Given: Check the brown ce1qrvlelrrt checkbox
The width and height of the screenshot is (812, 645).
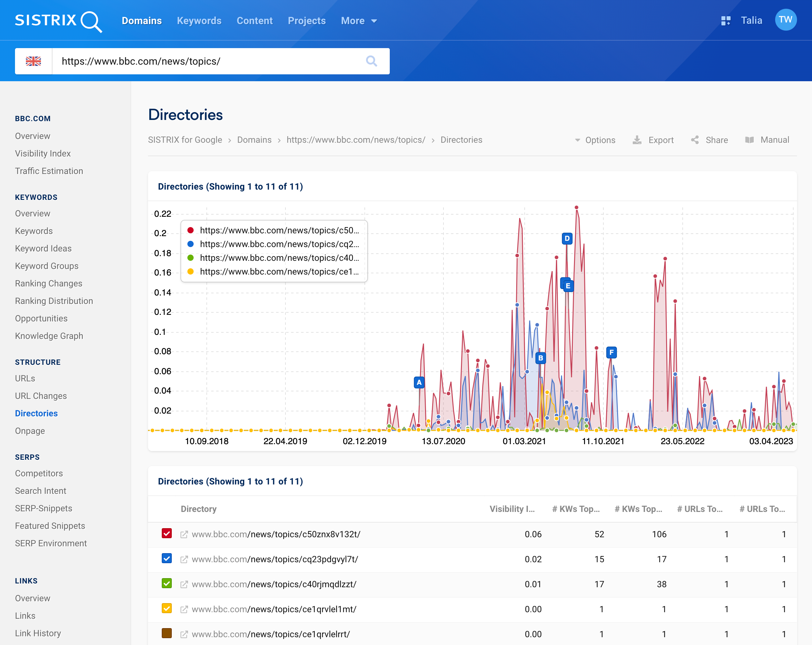Looking at the screenshot, I should coord(167,633).
